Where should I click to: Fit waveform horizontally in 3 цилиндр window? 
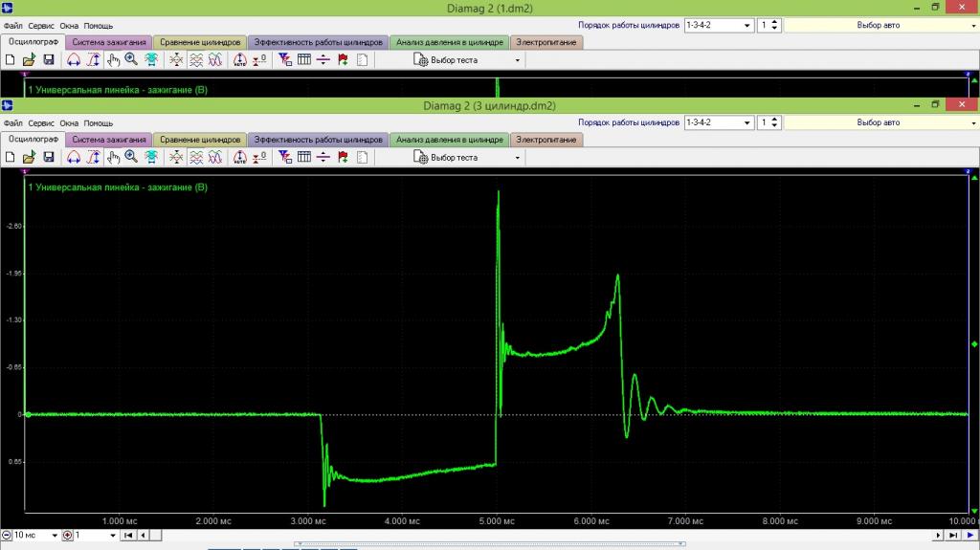click(74, 157)
